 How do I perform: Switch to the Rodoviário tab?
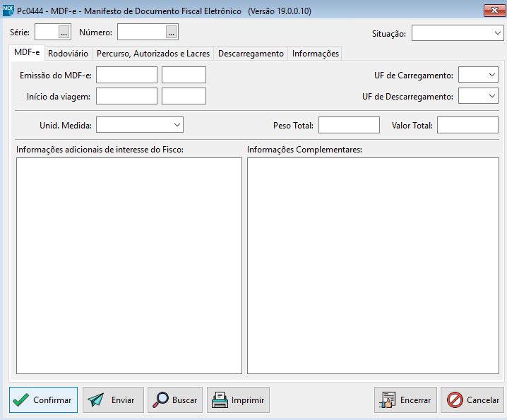(x=68, y=54)
